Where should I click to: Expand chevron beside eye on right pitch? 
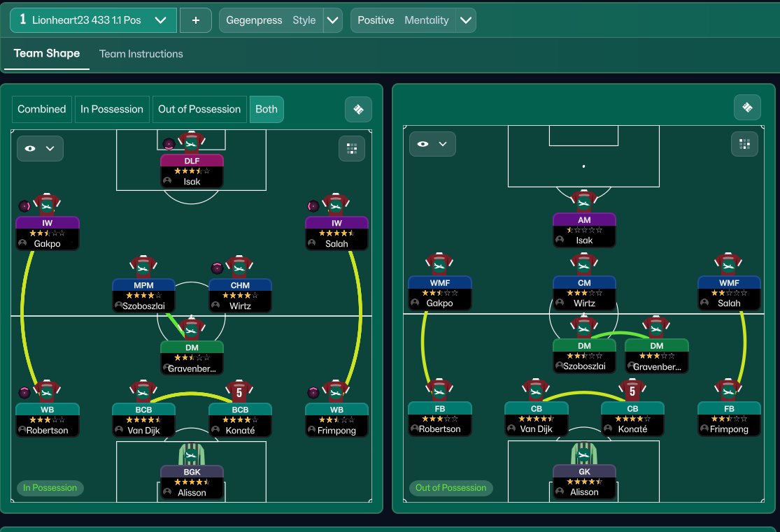(443, 144)
